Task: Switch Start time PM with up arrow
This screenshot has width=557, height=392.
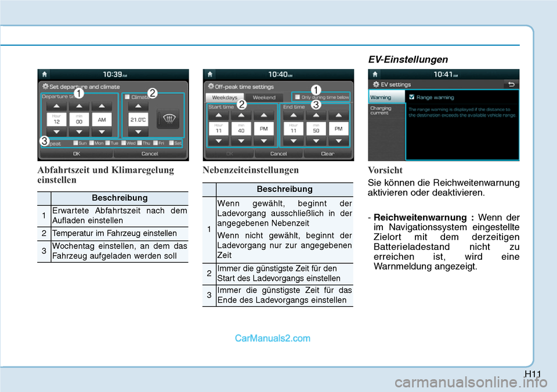Action: (263, 115)
